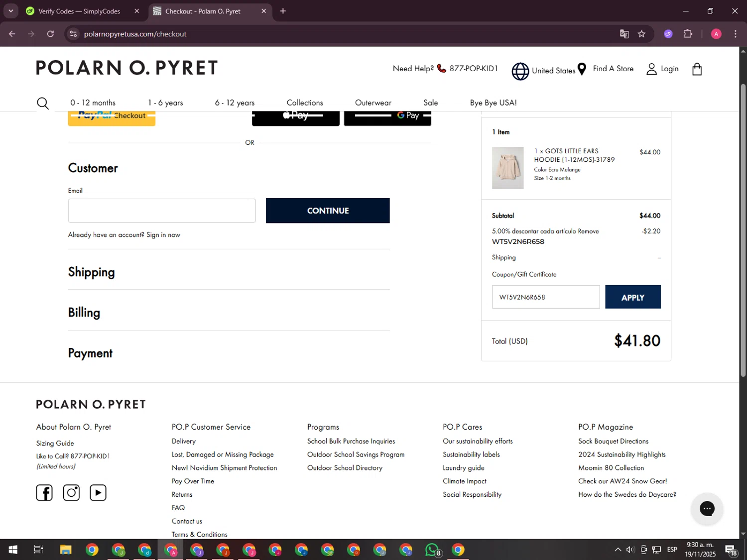Open the shopping bag cart icon
This screenshot has height=560, width=747.
(697, 69)
